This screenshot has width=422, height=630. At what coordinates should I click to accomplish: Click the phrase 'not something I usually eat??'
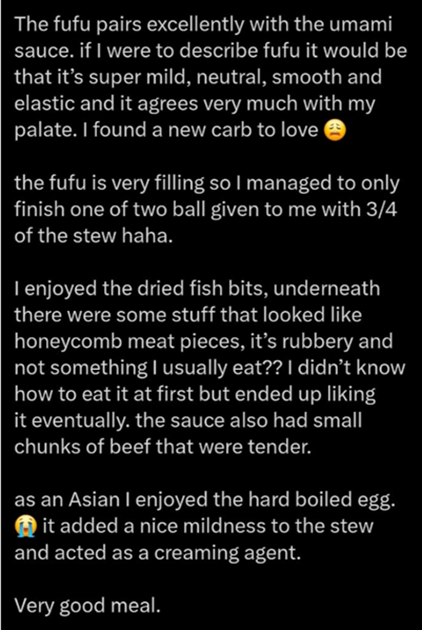pos(147,368)
